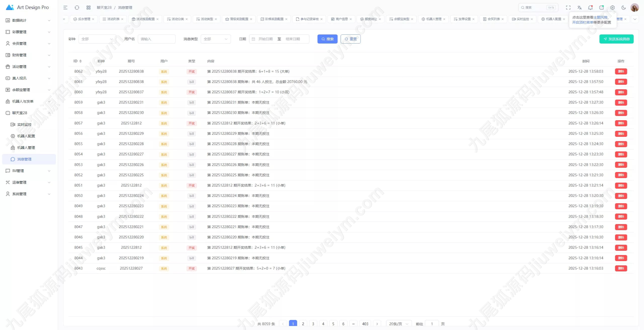Open the 20条/页 page size dropdown
Viewport: 644px width, 330px height.
tap(399, 324)
